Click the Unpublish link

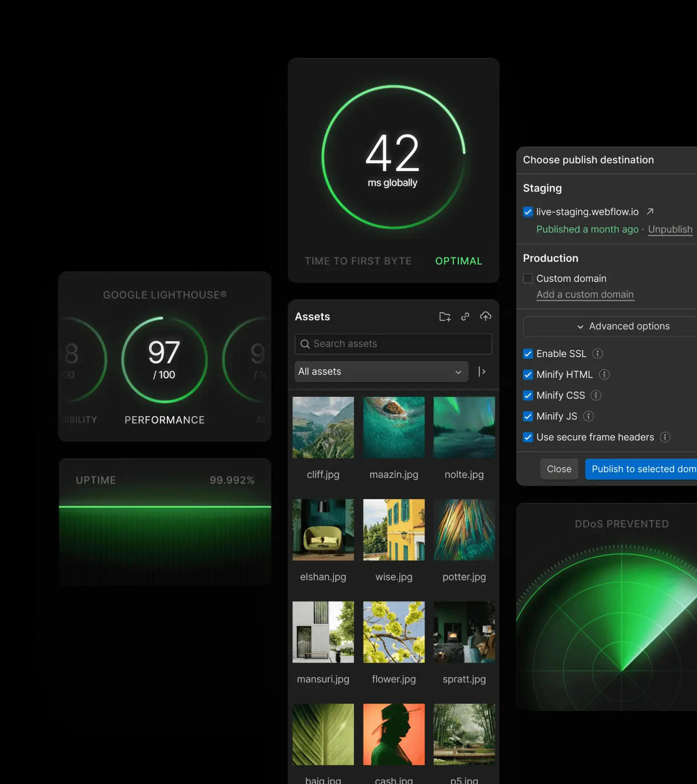coord(670,229)
